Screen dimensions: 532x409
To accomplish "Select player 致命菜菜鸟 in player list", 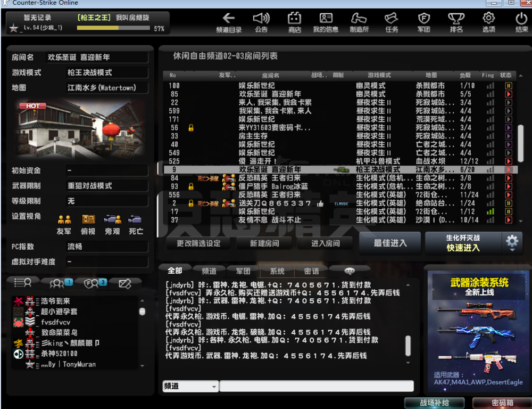I will [75, 332].
